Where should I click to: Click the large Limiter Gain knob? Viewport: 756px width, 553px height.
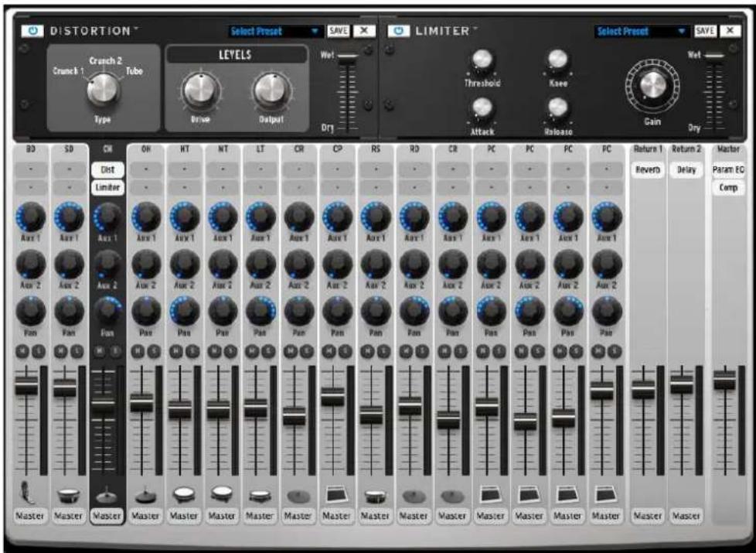[x=653, y=87]
